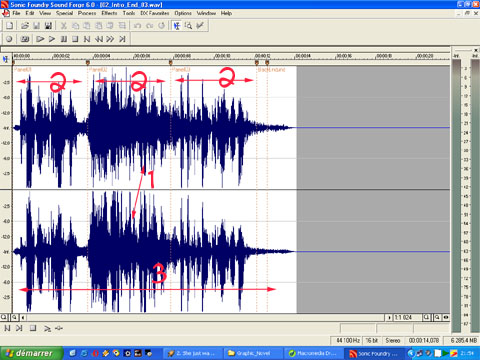Open the Effects menu
The width and height of the screenshot is (480, 360).
109,13
